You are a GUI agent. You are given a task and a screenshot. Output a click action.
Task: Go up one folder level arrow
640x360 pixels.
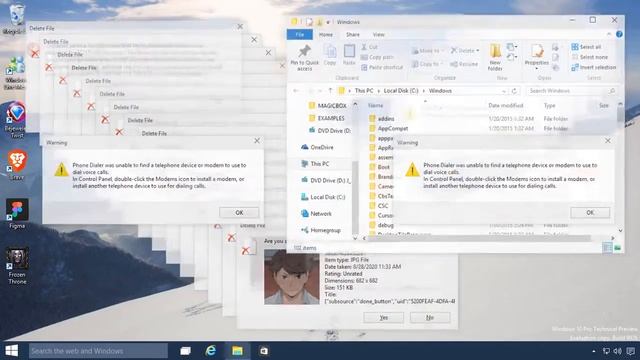tap(330, 91)
